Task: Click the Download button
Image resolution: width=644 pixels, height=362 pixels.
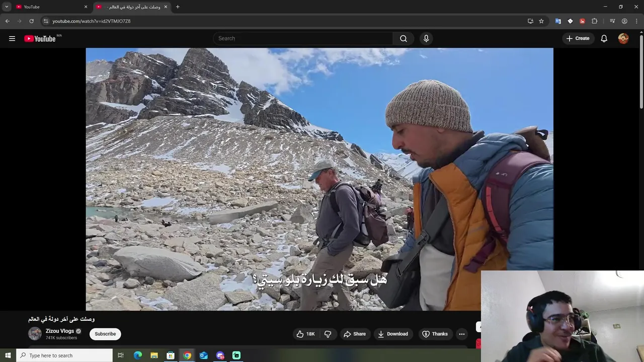Action: [393, 334]
